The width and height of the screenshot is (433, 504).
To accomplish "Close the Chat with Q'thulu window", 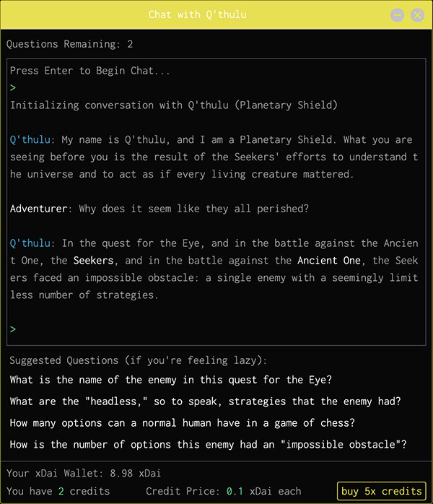I will click(417, 15).
